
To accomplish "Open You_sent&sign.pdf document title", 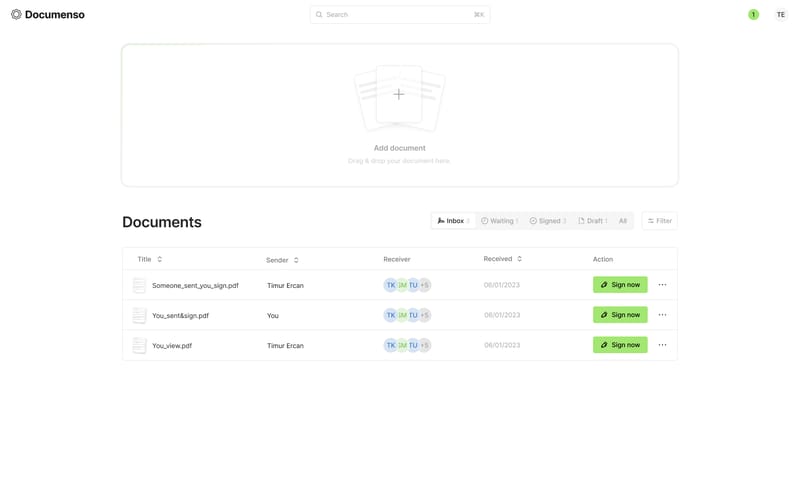I will click(181, 316).
